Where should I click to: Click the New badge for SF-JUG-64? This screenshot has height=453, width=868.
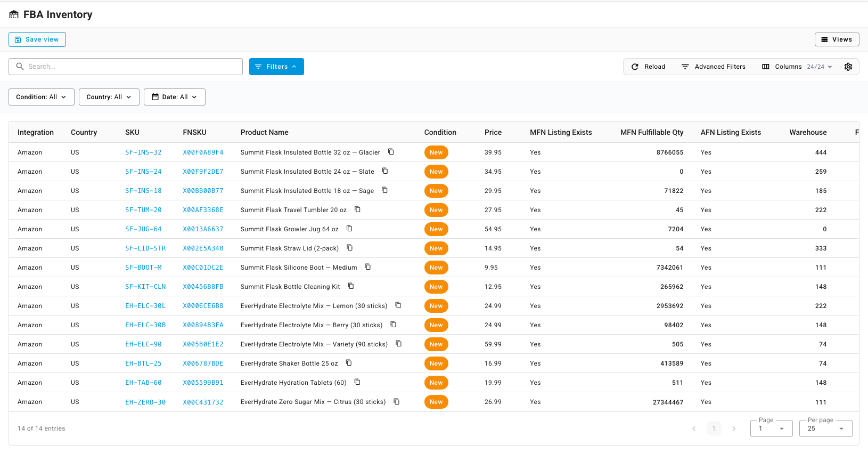(x=436, y=229)
